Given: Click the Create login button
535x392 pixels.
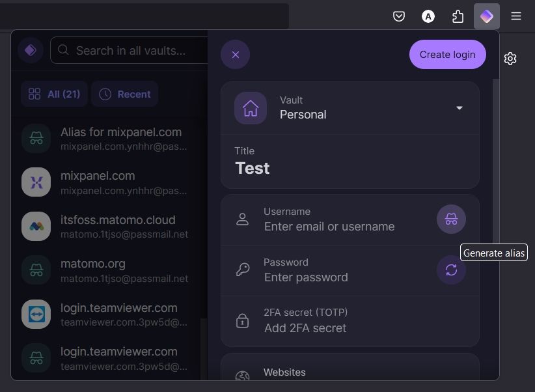Looking at the screenshot, I should (447, 54).
